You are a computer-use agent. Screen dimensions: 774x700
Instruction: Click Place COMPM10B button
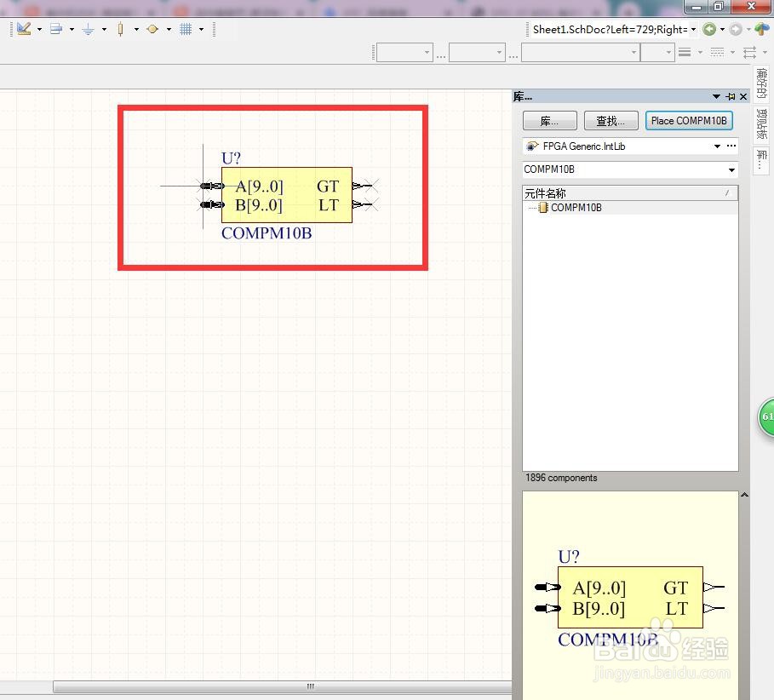pyautogui.click(x=689, y=121)
